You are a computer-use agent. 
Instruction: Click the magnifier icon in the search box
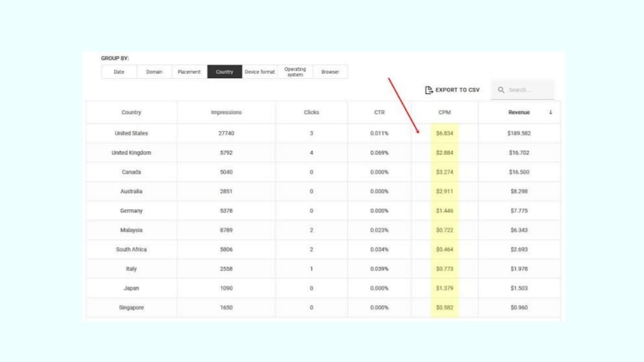point(501,90)
